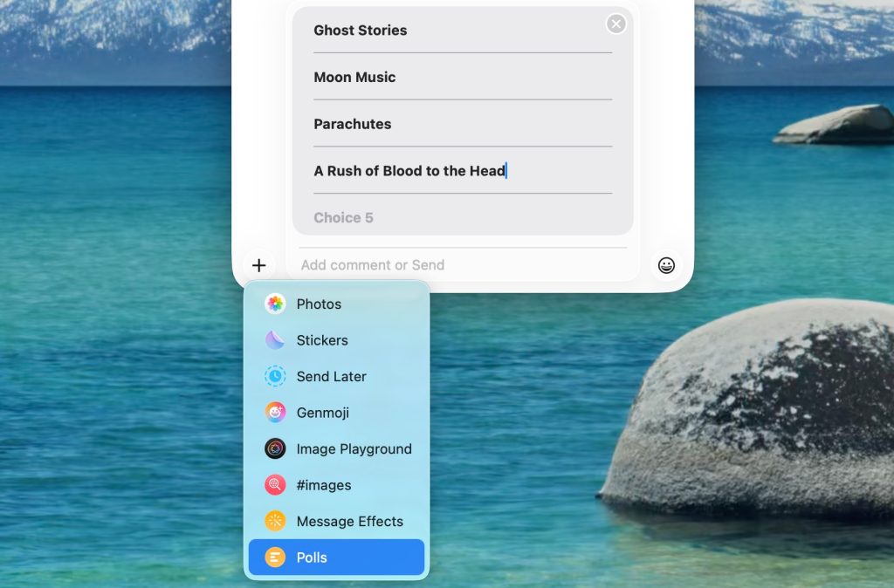This screenshot has height=588, width=894.
Task: Click the Image Playground circular icon
Action: 275,448
